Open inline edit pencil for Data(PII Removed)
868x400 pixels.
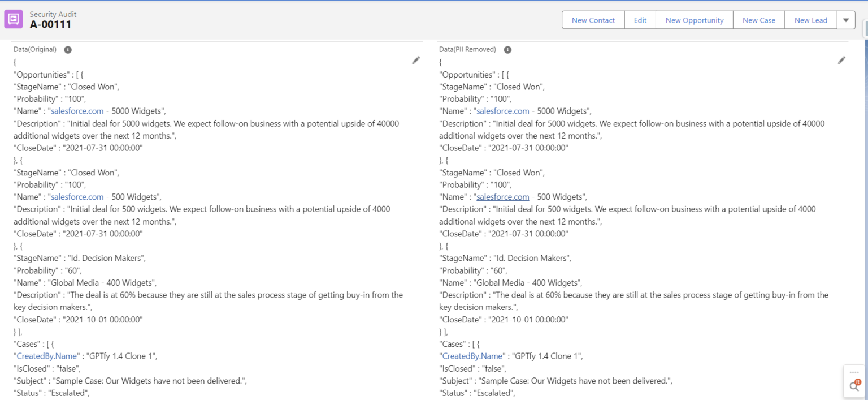coord(841,60)
